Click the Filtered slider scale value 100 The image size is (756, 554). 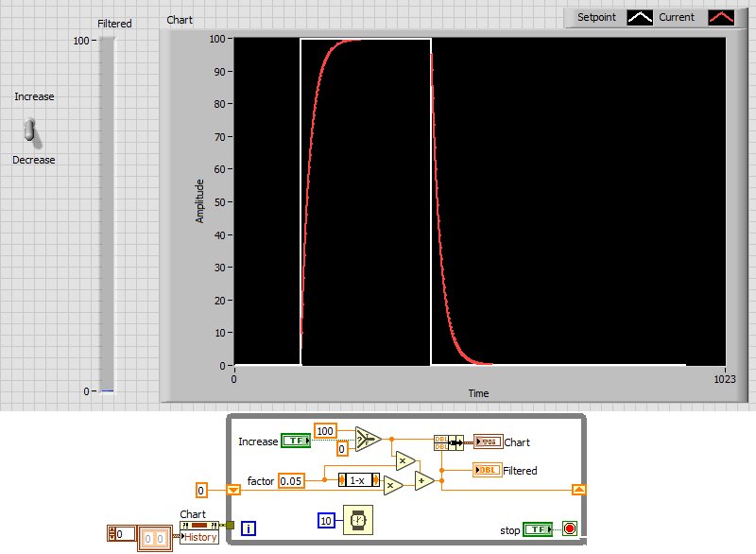[81, 41]
